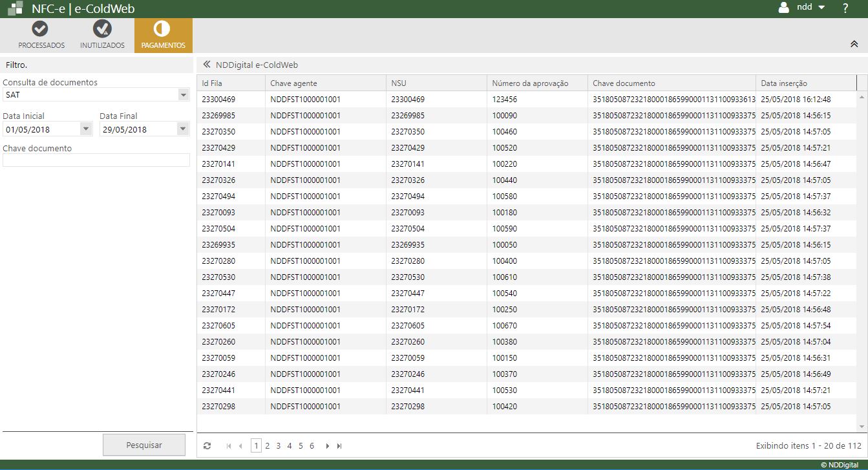Viewport: 868px width, 470px height.
Task: Select the Pagamentos tab
Action: [163, 35]
